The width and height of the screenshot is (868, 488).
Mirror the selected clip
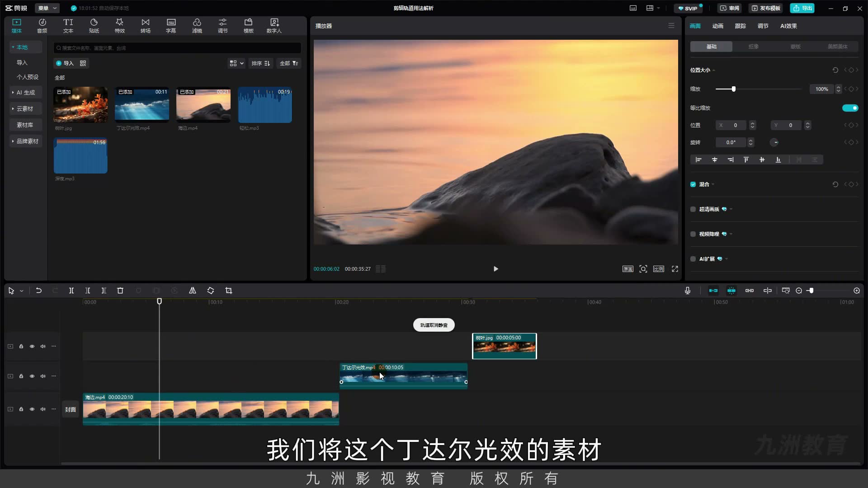193,291
